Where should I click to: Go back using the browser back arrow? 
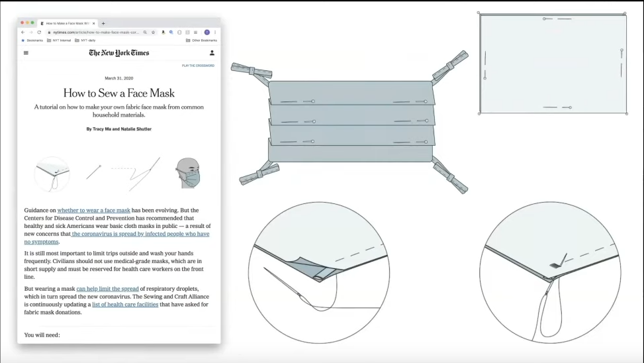tap(23, 32)
